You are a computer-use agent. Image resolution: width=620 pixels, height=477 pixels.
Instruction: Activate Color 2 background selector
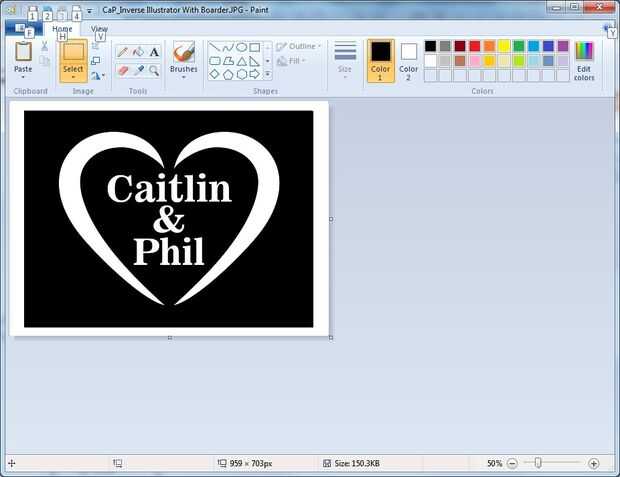pos(408,61)
